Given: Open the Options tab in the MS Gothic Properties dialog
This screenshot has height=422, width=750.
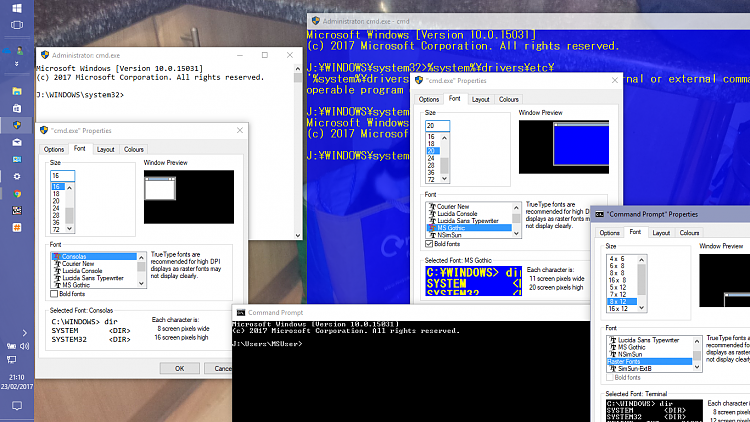Looking at the screenshot, I should (429, 100).
